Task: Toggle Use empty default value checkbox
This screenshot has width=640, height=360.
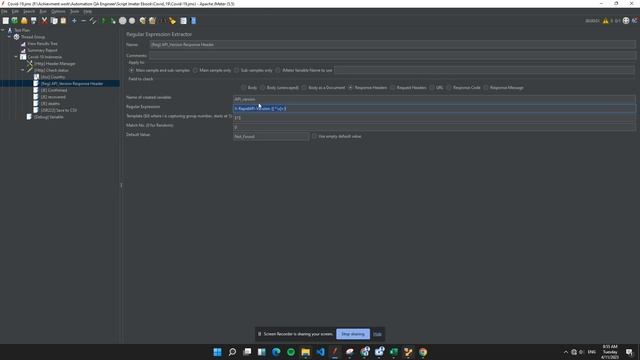Action: (x=314, y=136)
